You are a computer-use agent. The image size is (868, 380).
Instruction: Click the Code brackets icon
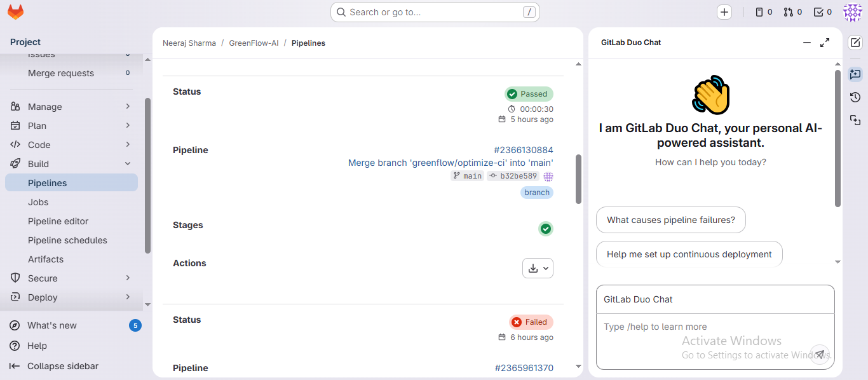click(x=15, y=145)
